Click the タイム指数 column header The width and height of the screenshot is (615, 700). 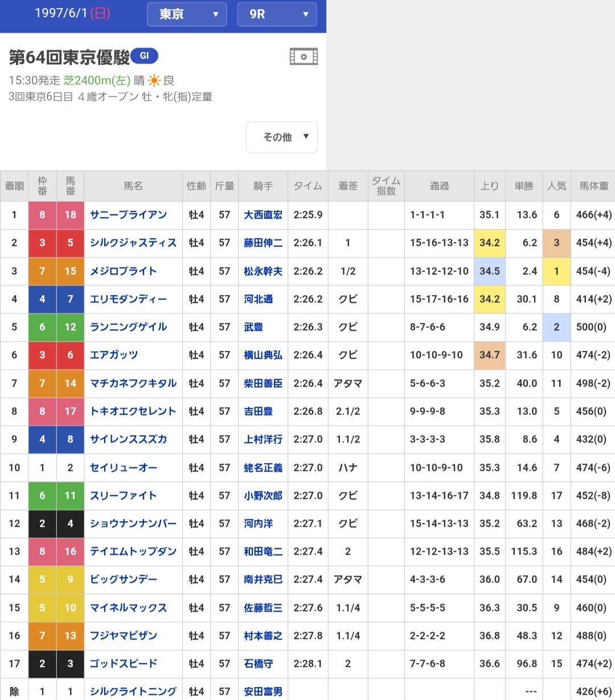click(x=386, y=186)
